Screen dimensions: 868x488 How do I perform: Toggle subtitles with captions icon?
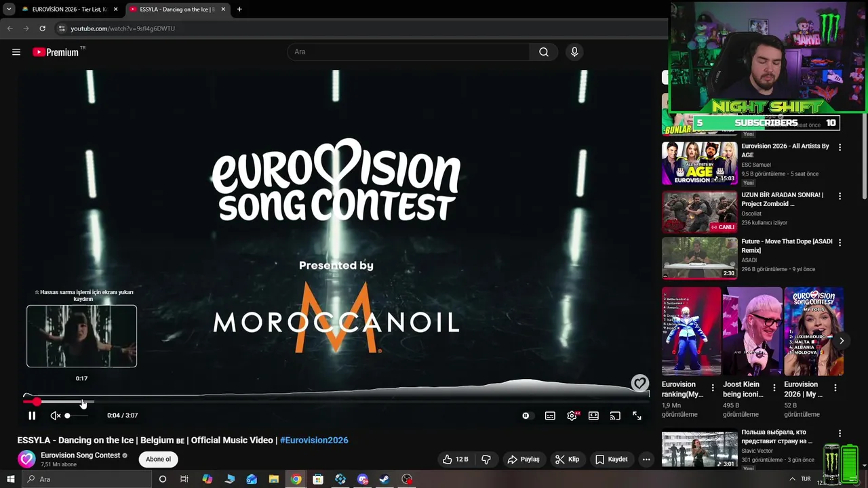click(550, 415)
